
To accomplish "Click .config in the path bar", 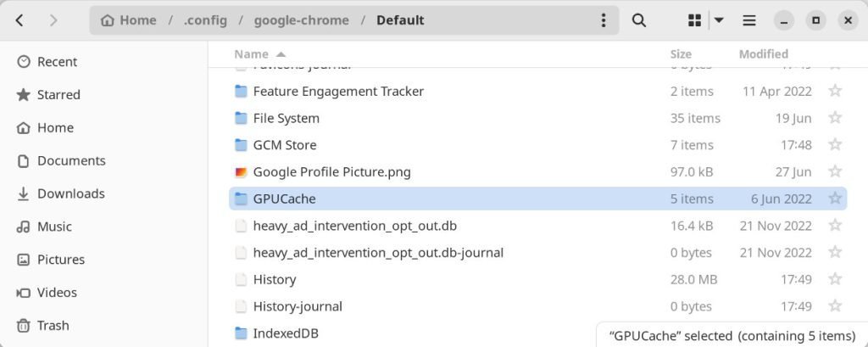I will pyautogui.click(x=205, y=20).
